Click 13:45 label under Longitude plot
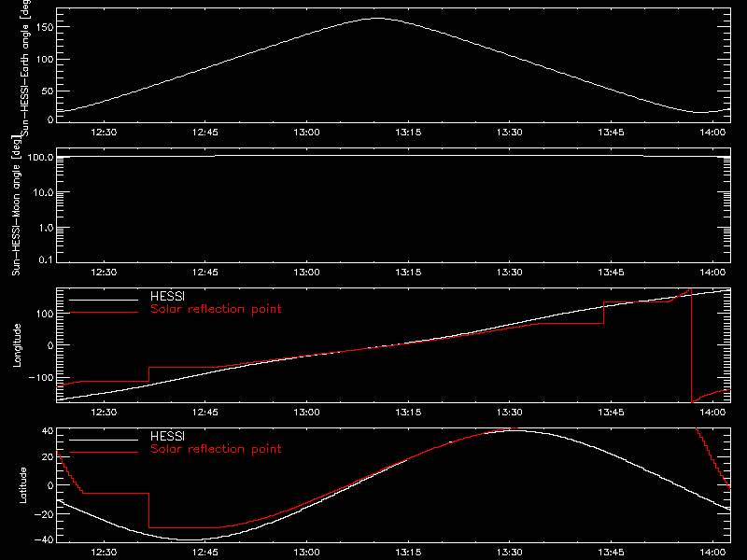The image size is (747, 560). coord(612,412)
